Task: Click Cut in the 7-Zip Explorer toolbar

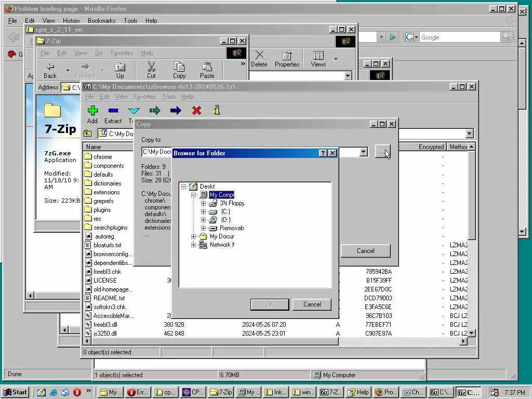Action: click(x=151, y=71)
